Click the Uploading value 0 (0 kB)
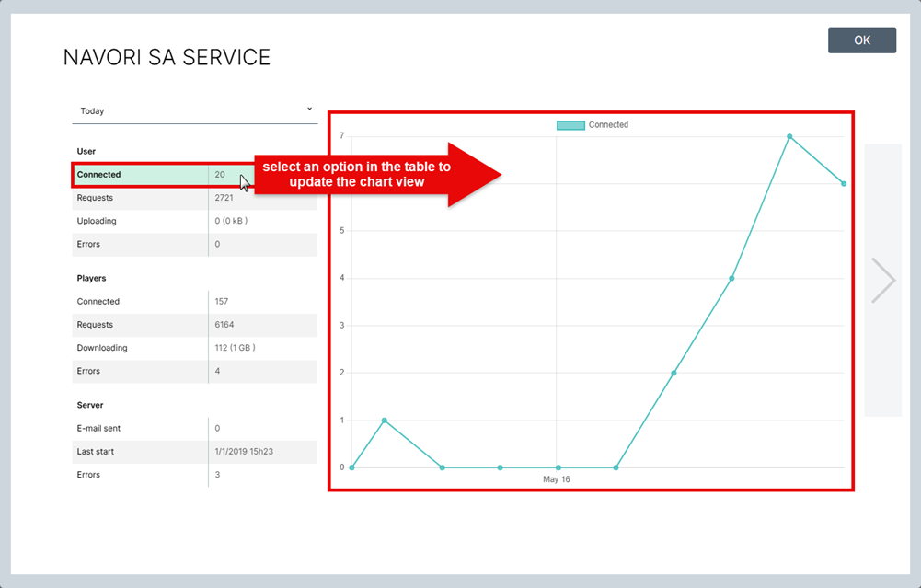 click(231, 221)
